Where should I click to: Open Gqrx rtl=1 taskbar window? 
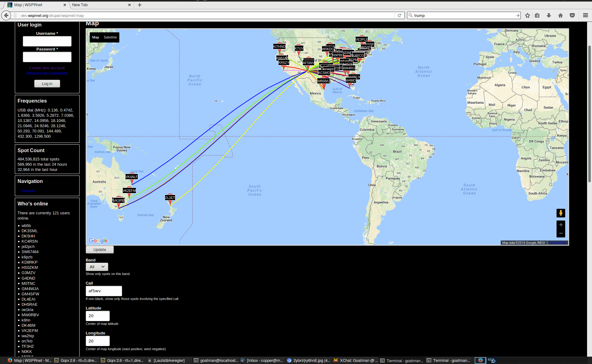coord(122,360)
